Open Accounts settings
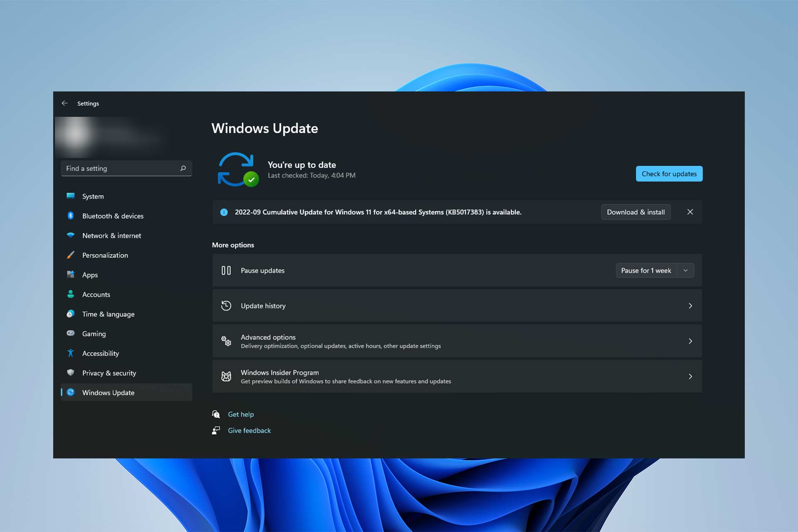 click(126, 294)
